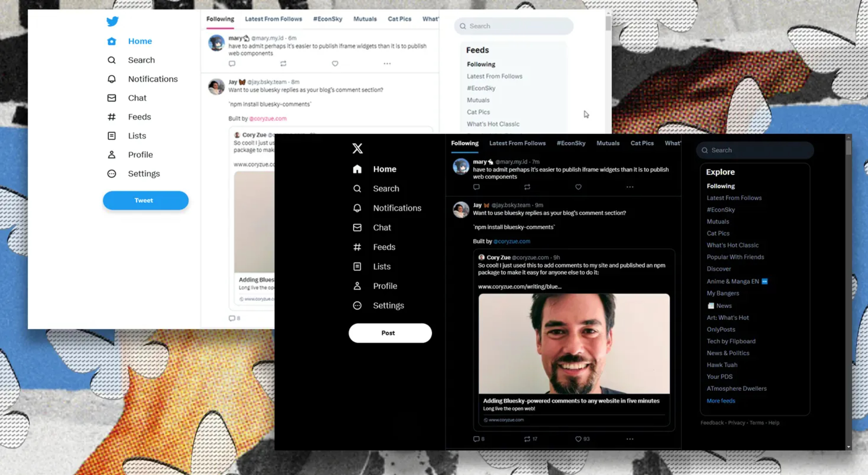This screenshot has width=868, height=475.
Task: Open three-dot menu on Jay's post bottom
Action: 630,439
